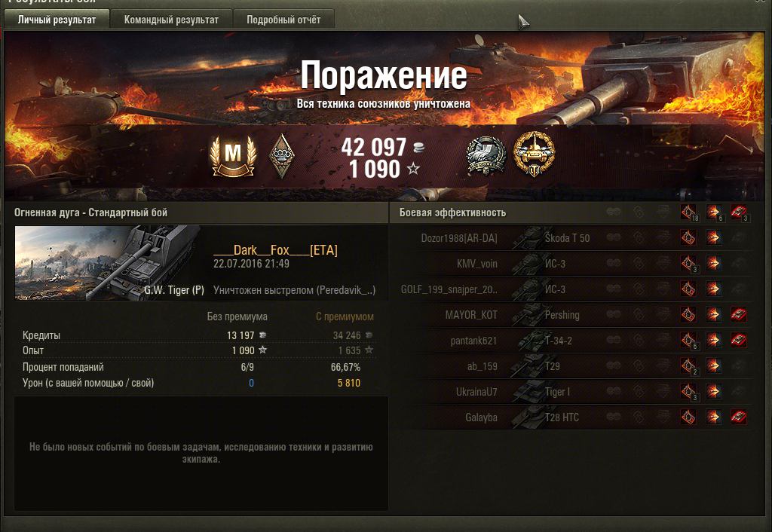The width and height of the screenshot is (772, 532).
Task: Click the header penetration icon showing 6
Action: tap(714, 212)
